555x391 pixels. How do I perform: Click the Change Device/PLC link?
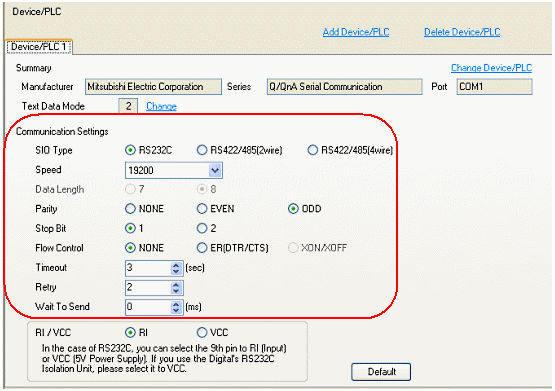[491, 68]
